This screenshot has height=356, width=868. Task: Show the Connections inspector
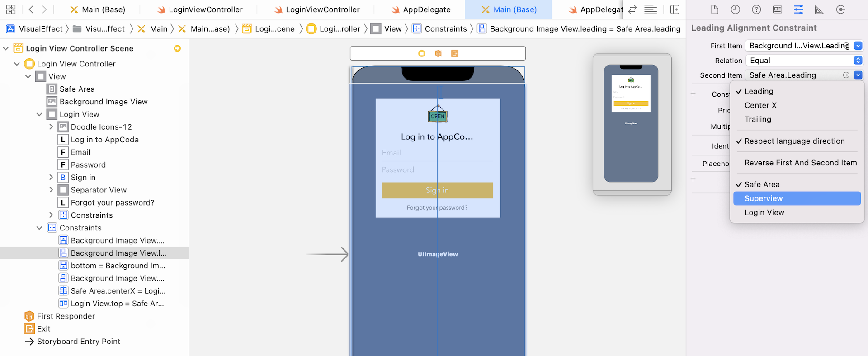point(840,9)
